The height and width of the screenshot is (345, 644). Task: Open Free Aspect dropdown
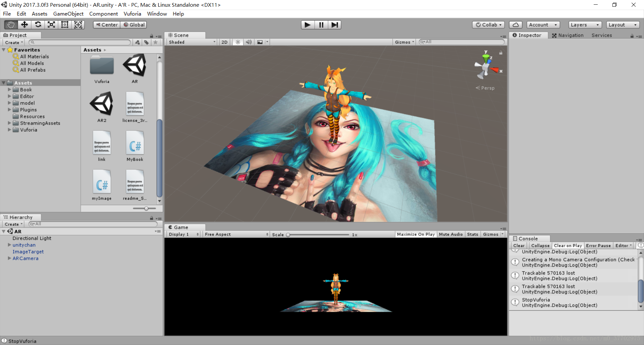point(236,234)
